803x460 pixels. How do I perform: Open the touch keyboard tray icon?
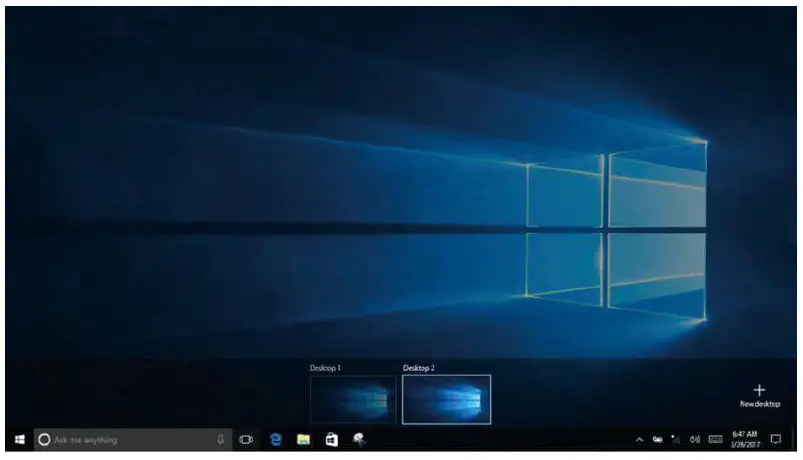pos(715,440)
